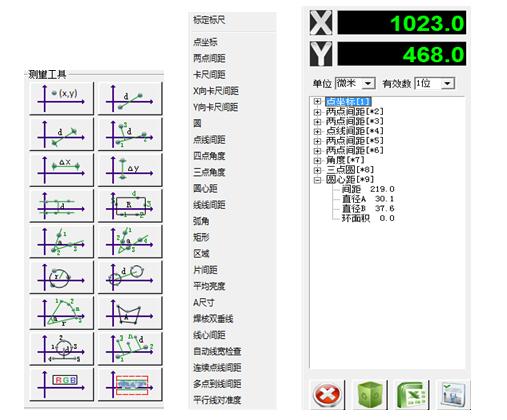Viewport: 507px width, 420px height.
Task: Select the circle center distance tool
Action: (130, 277)
